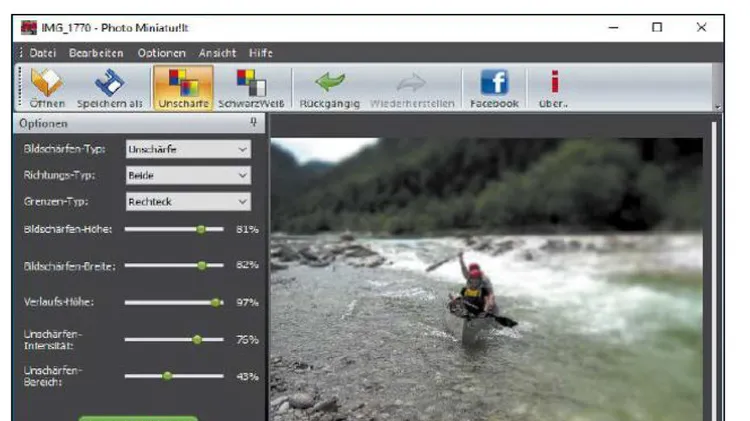Pin the Optionen panel with pushpin

point(254,123)
